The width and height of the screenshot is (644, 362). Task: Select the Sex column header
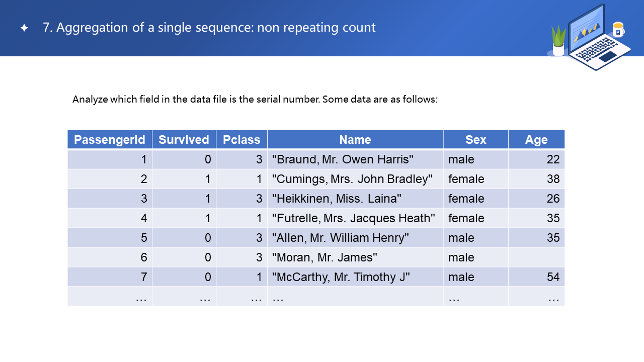click(475, 140)
